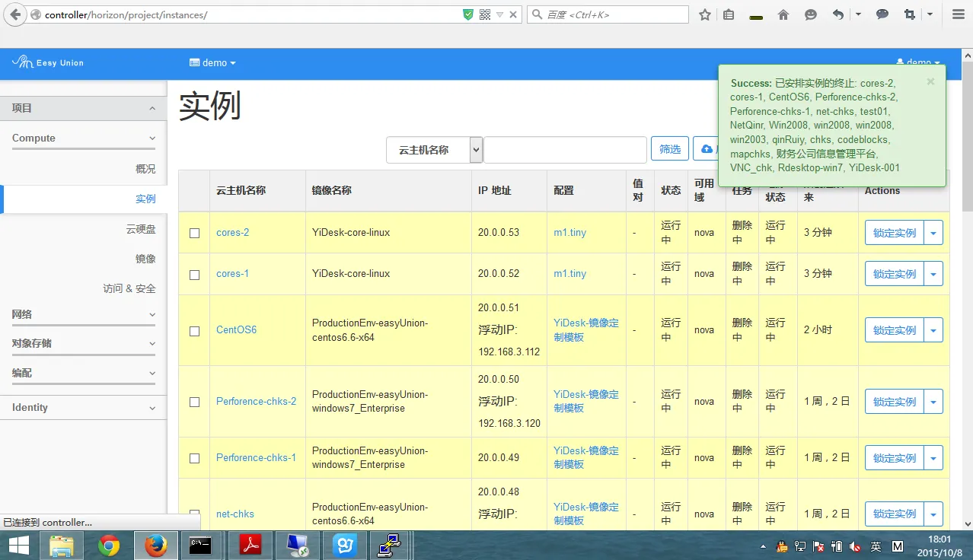Click Firefox icon in taskbar
This screenshot has width=973, height=560.
point(156,545)
